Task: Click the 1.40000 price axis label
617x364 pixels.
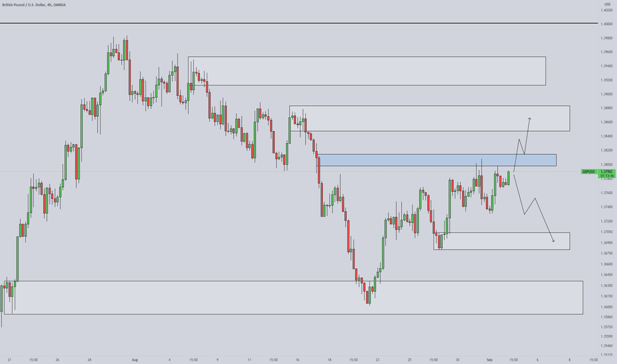Action: (606, 24)
